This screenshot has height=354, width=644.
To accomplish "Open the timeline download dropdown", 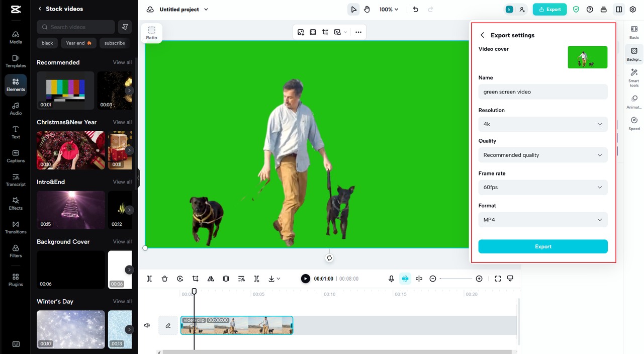I will [274, 279].
